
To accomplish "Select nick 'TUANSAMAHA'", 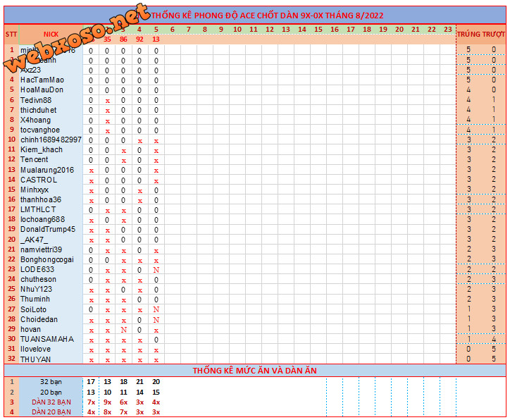I will pos(46,339).
